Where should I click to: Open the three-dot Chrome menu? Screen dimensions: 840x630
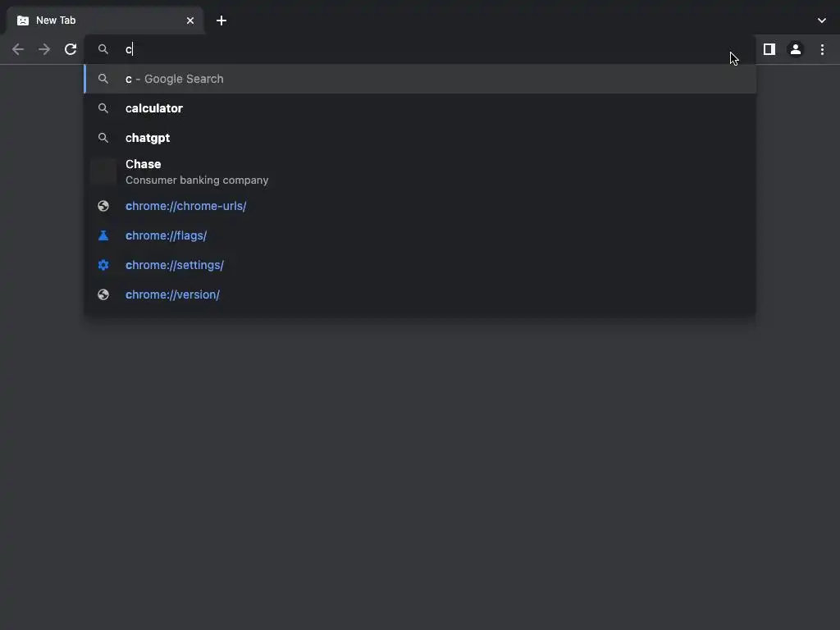pos(822,49)
